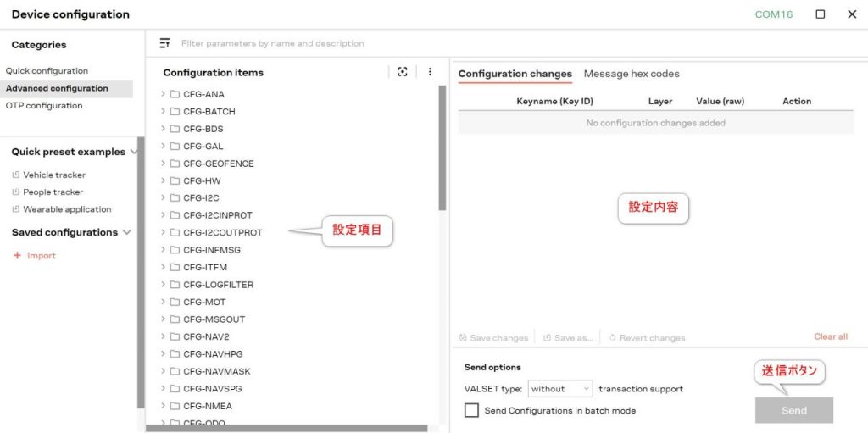The image size is (868, 433).
Task: Open OTP configuration category
Action: tap(44, 106)
